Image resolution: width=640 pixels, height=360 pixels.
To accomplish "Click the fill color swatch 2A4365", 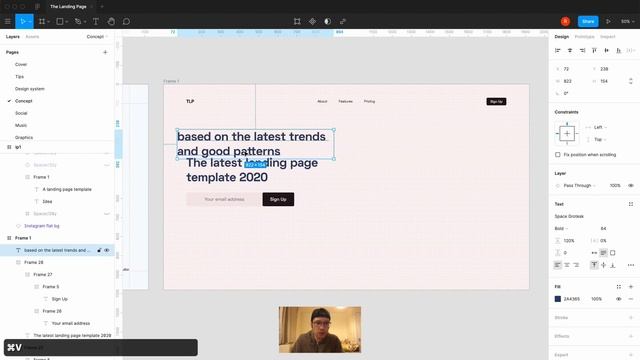I will tap(558, 299).
